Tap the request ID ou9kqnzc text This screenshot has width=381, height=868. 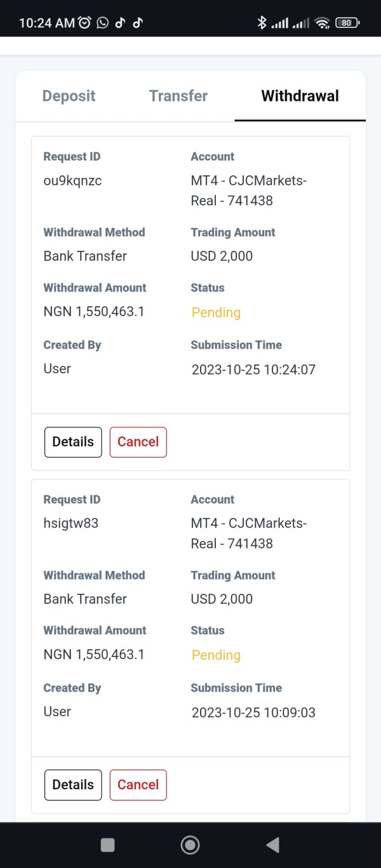(x=72, y=180)
